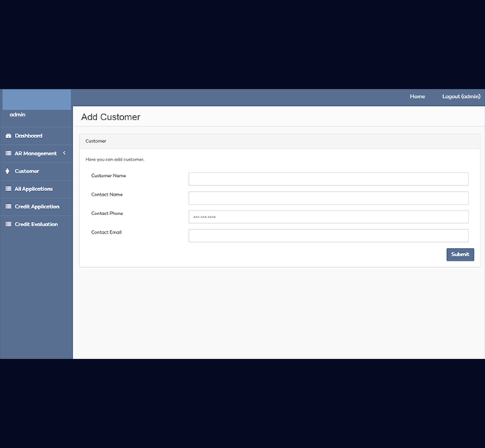Expand the AR Management submenu arrow
The image size is (485, 448).
pos(64,153)
